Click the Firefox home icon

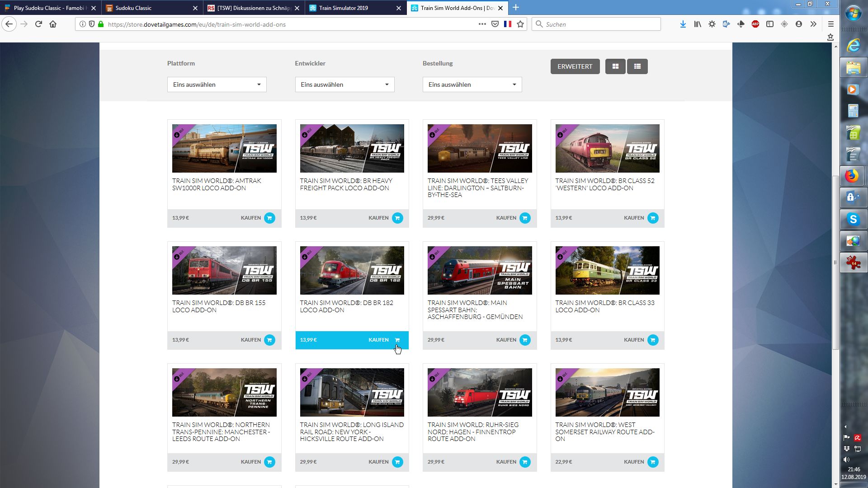point(53,24)
